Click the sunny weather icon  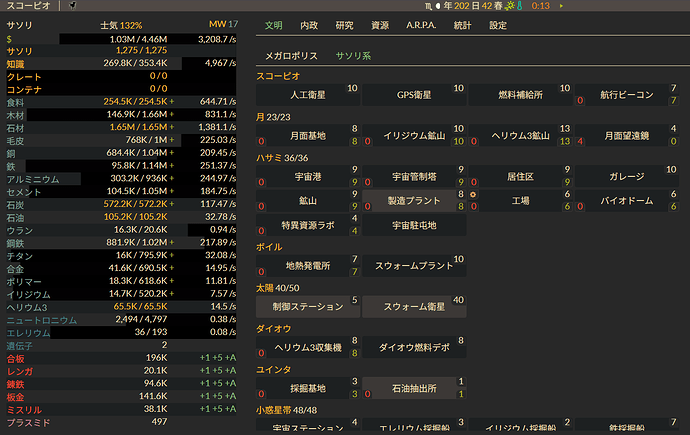coord(508,6)
